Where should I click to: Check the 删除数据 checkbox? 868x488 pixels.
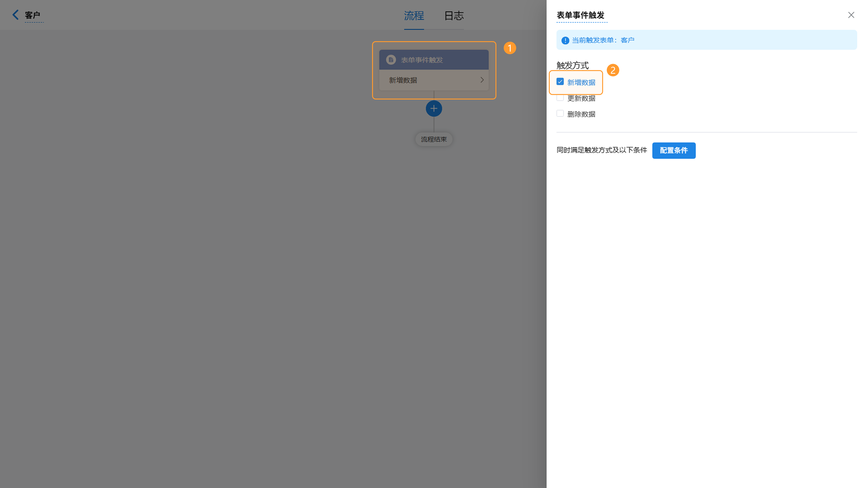560,114
